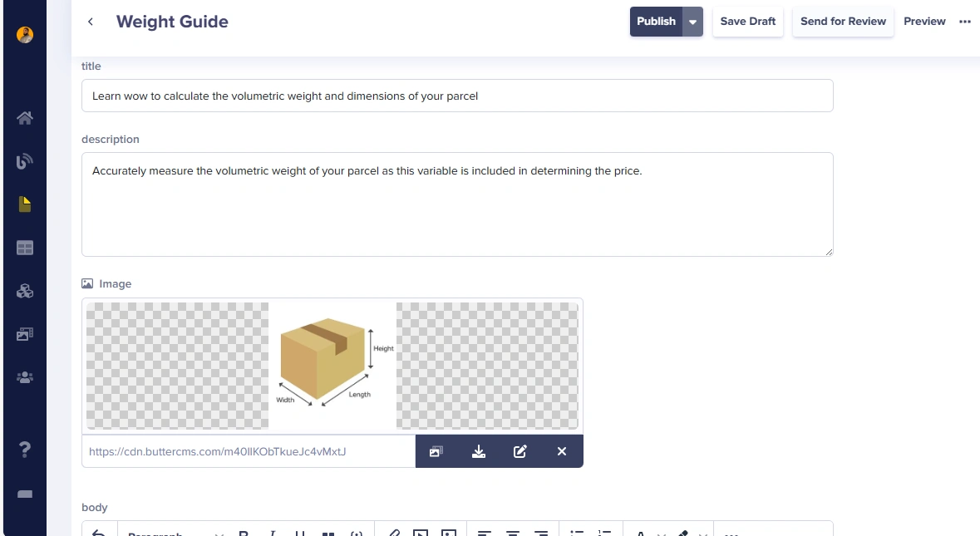Screen dimensions: 980x536
Task: Open the Home dashboard in sidebar
Action: tap(25, 118)
